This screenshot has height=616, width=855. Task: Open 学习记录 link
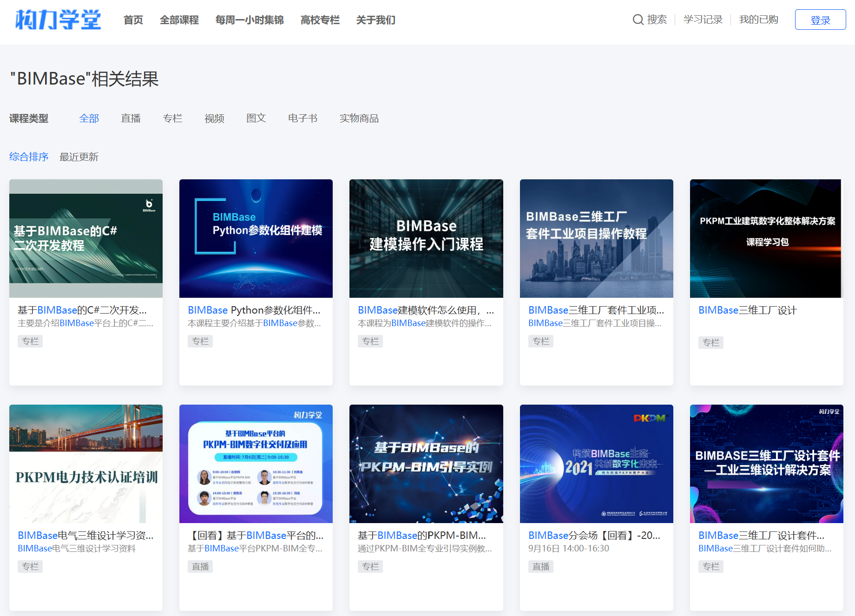pos(703,20)
